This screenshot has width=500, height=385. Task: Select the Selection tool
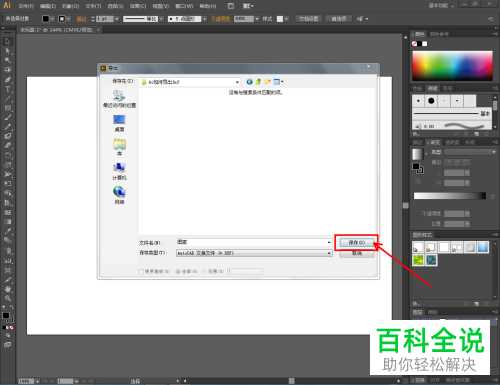coord(7,42)
